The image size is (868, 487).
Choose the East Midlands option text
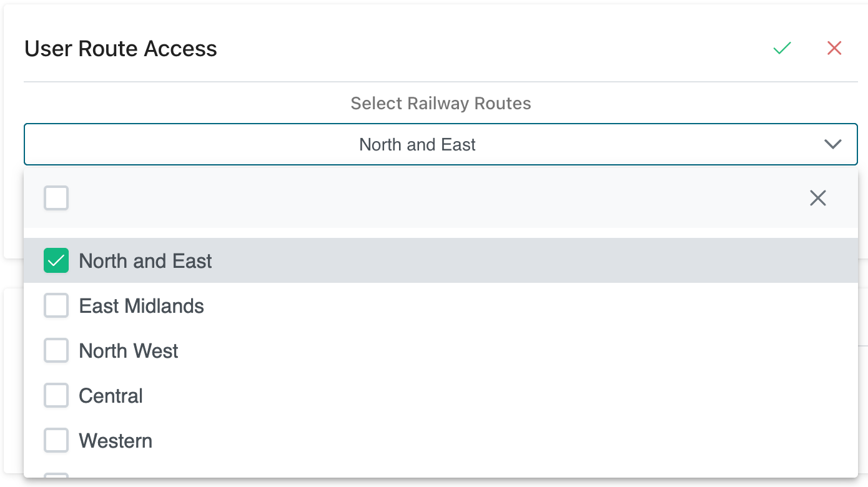tap(142, 306)
